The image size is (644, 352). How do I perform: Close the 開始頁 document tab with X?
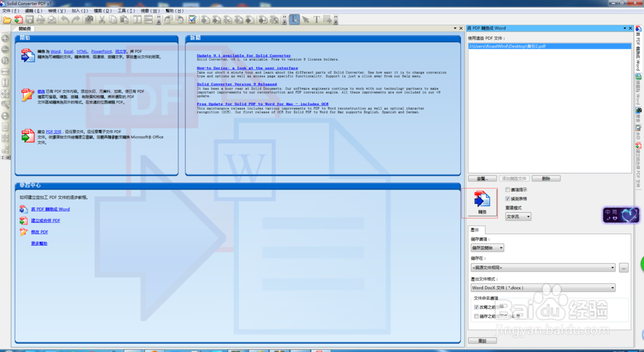click(x=461, y=28)
